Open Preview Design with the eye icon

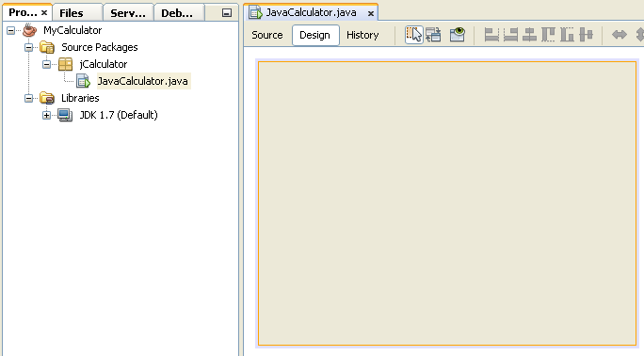coord(458,35)
